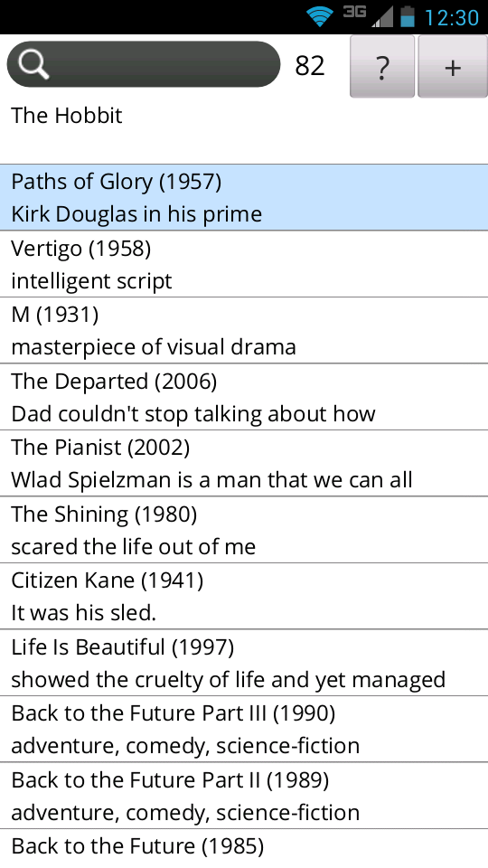Open Paths of Glory (1957) entry
This screenshot has width=488, height=868.
point(244,198)
